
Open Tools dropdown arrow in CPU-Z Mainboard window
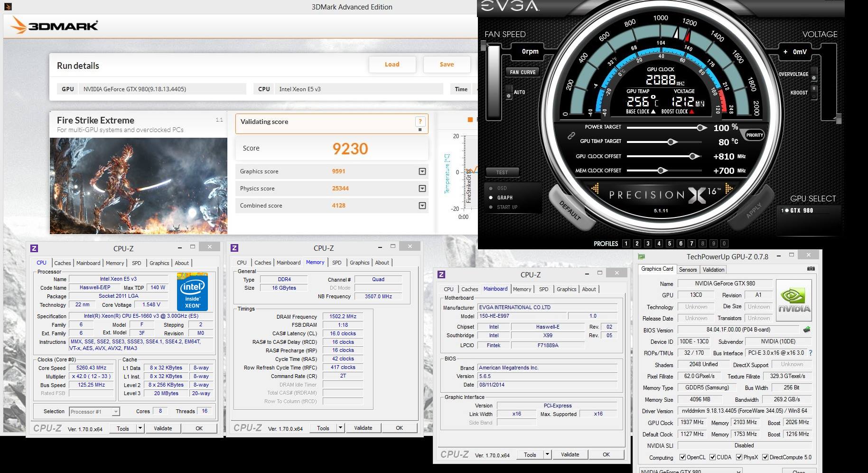[x=547, y=454]
